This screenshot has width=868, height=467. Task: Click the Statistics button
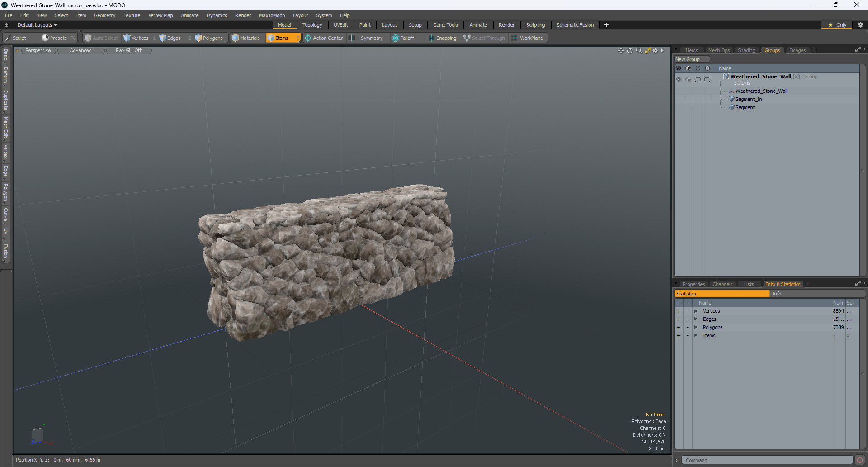click(x=722, y=294)
